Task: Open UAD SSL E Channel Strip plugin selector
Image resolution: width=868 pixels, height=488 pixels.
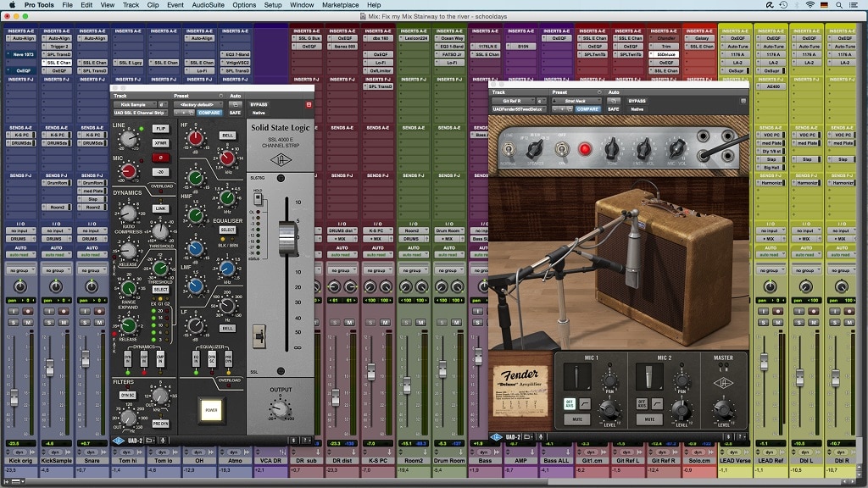Action: (142, 113)
